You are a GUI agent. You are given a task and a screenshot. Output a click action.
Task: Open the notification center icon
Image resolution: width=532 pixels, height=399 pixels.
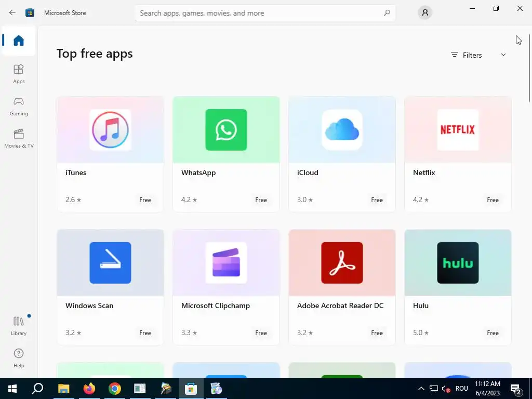pyautogui.click(x=516, y=389)
